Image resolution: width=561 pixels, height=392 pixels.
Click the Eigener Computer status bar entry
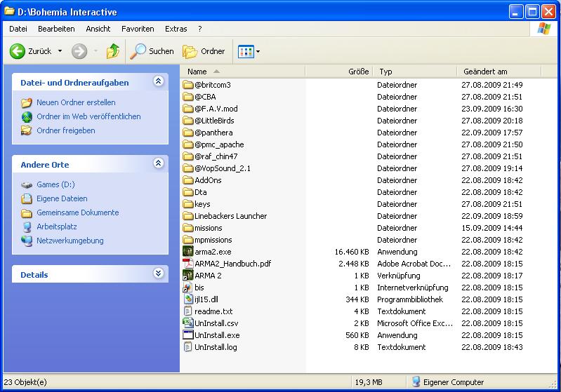coord(447,382)
